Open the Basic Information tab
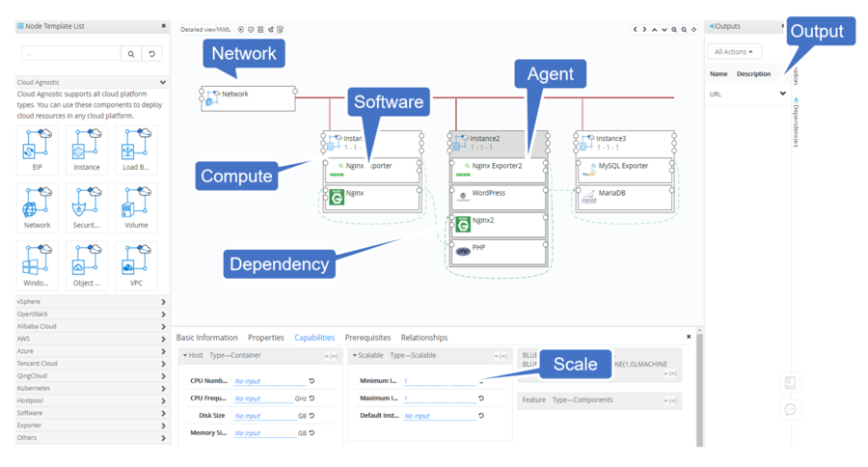Viewport: 868px width, 467px height. [206, 338]
